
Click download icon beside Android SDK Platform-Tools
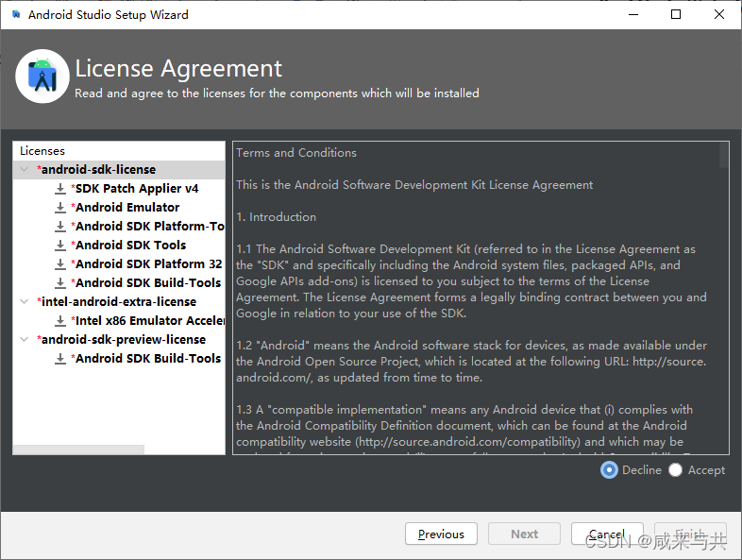60,227
